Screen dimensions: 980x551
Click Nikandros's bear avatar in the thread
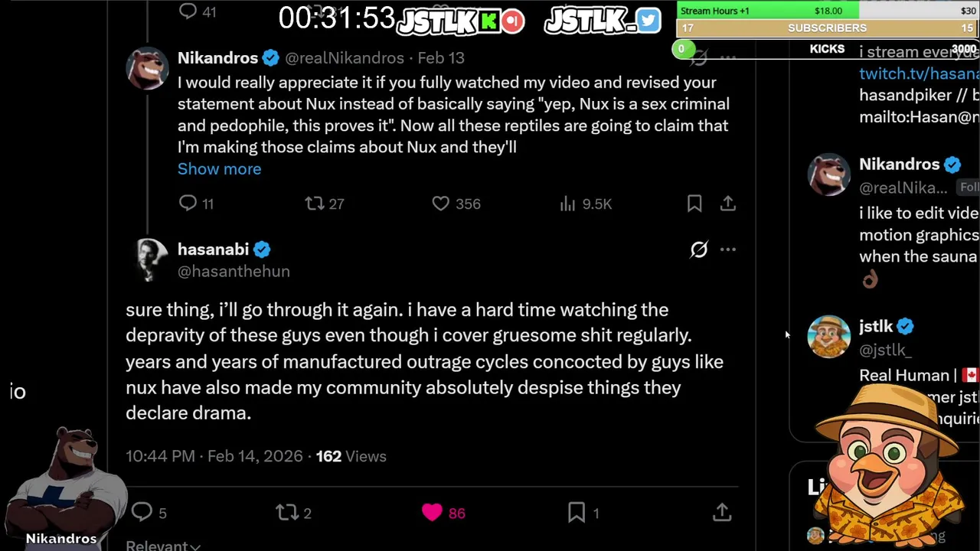pyautogui.click(x=147, y=68)
